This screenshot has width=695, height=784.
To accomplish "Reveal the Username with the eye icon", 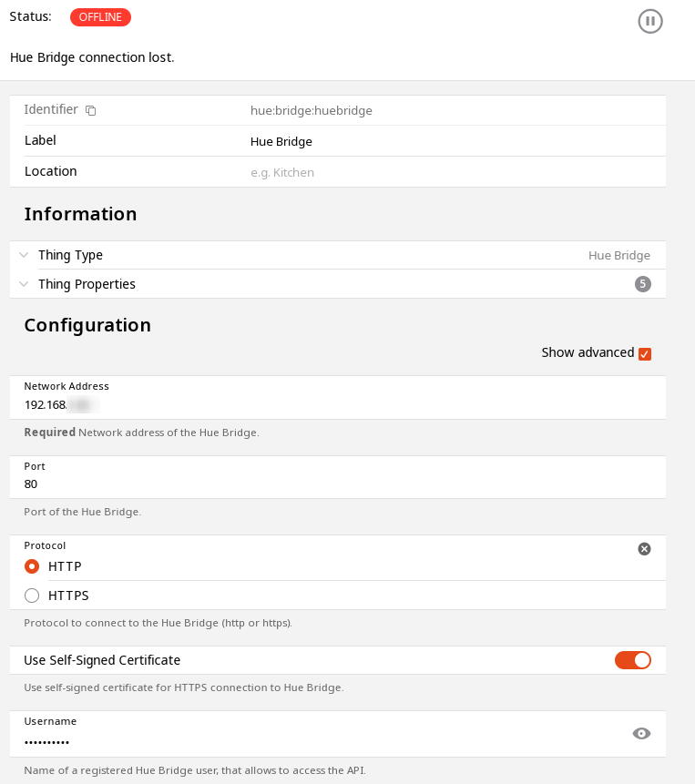I will 641,733.
